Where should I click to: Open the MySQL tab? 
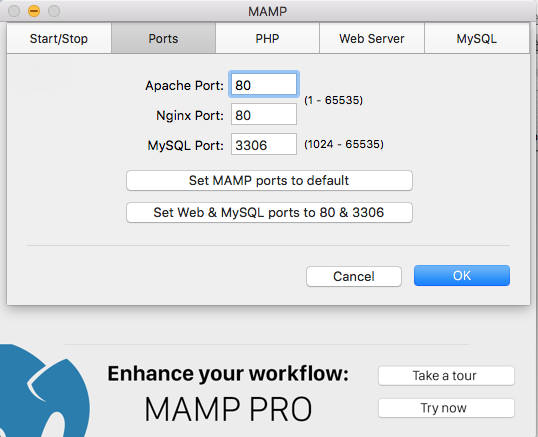(477, 38)
